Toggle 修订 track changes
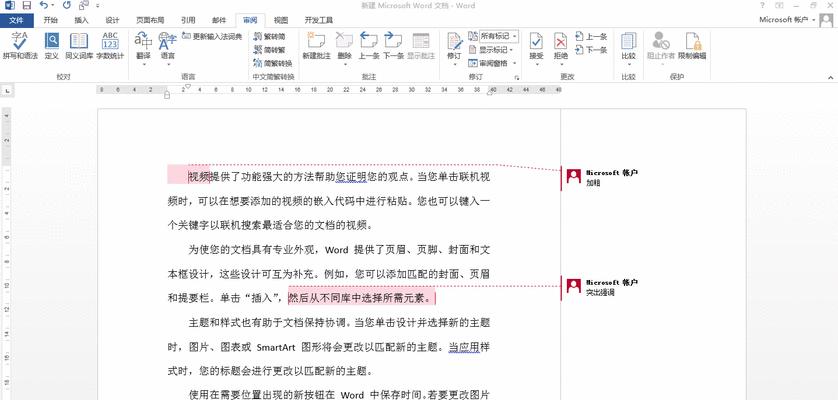 pyautogui.click(x=454, y=42)
